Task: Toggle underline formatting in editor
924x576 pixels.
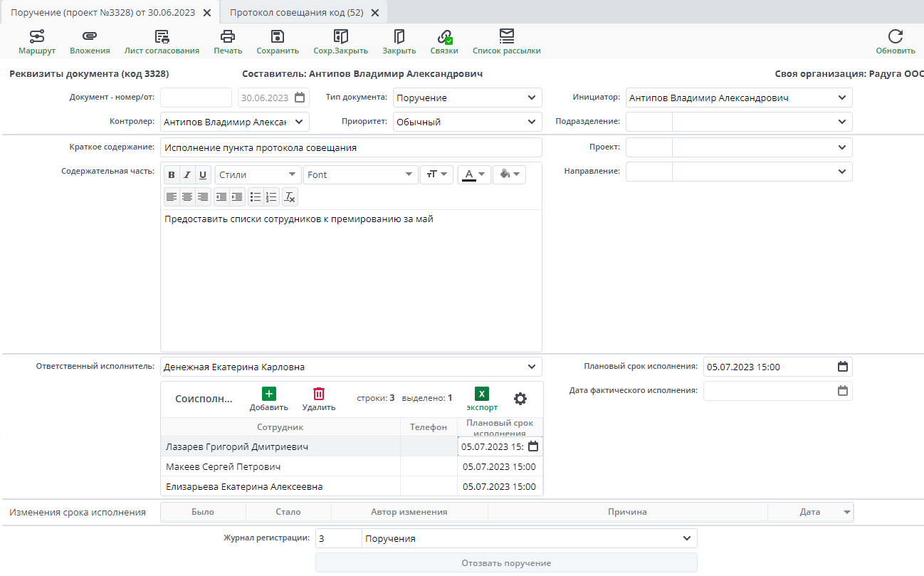Action: (x=203, y=175)
